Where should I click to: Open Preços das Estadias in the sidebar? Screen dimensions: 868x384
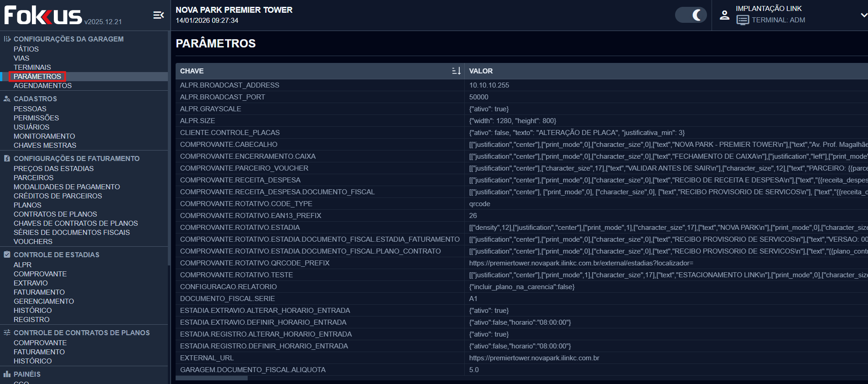53,168
